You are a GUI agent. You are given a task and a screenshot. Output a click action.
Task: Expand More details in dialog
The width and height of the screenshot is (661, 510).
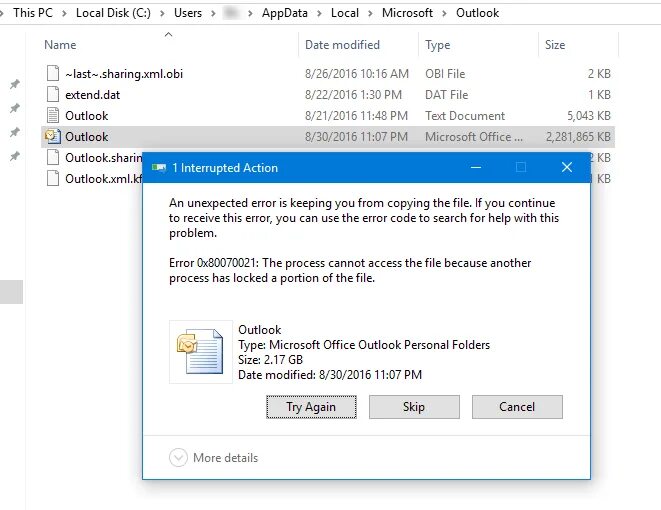[x=213, y=458]
